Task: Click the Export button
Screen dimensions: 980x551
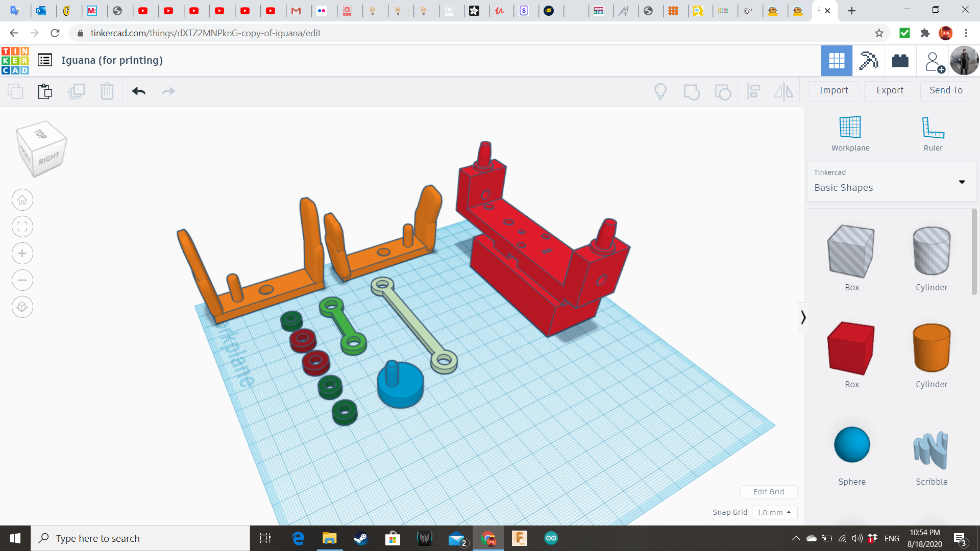Action: tap(890, 90)
